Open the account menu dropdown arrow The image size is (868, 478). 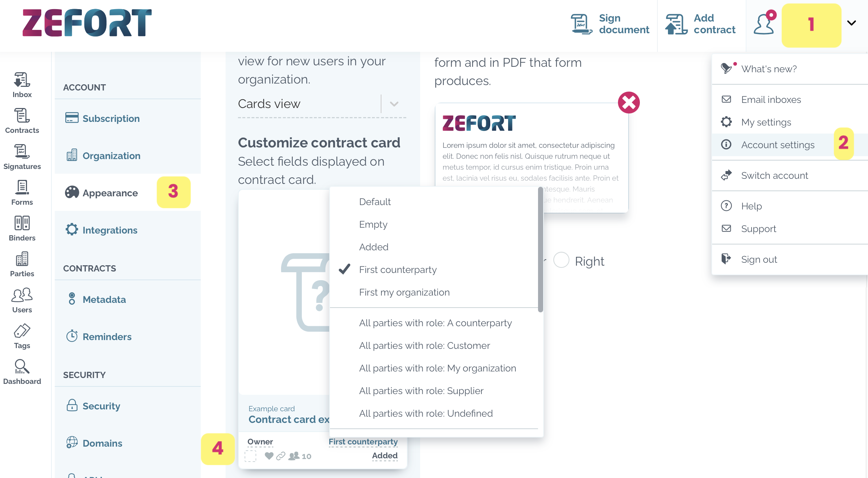pos(853,24)
